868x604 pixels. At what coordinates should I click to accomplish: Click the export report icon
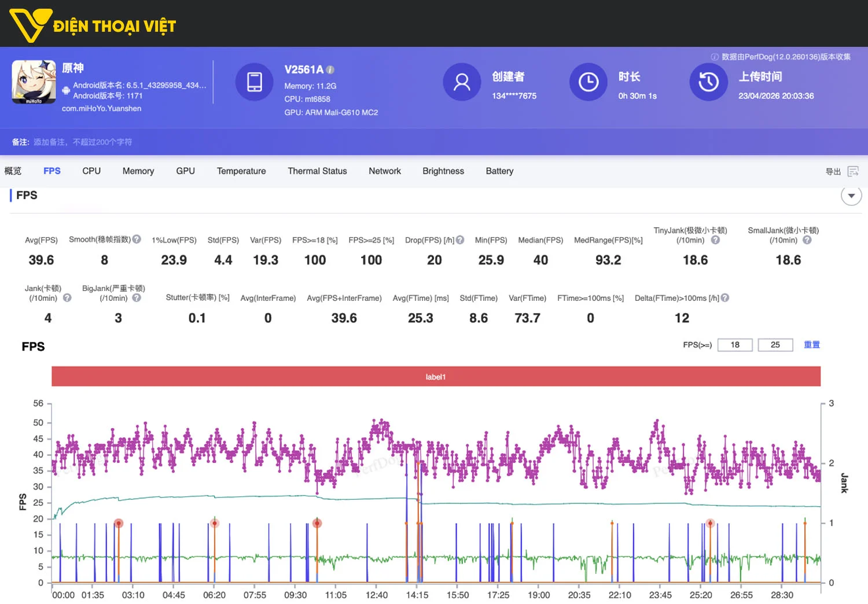click(x=852, y=171)
